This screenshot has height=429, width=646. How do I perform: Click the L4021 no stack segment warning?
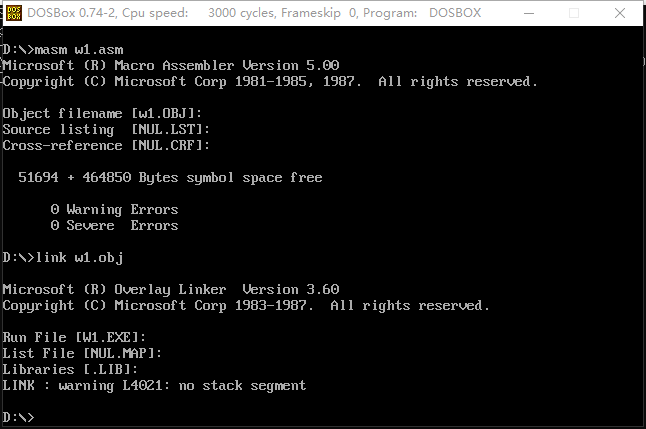(x=154, y=386)
